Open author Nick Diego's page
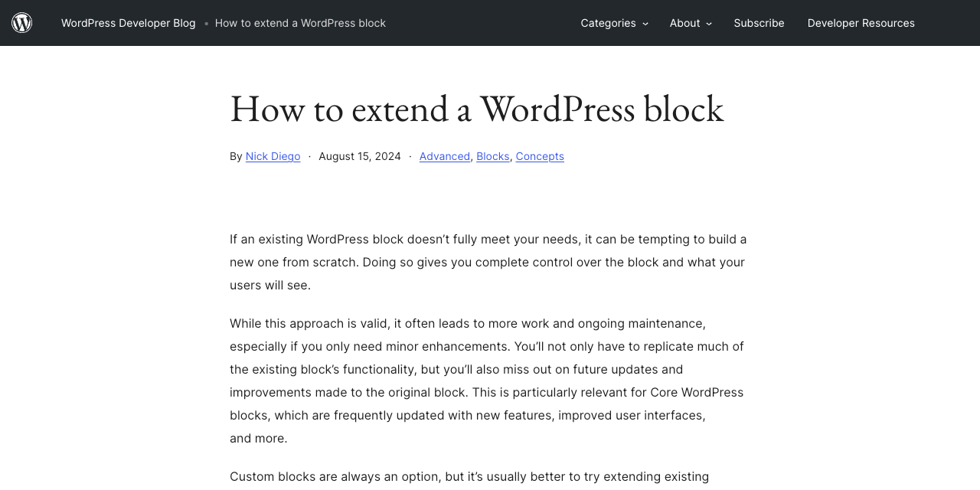Image resolution: width=980 pixels, height=490 pixels. coord(273,156)
